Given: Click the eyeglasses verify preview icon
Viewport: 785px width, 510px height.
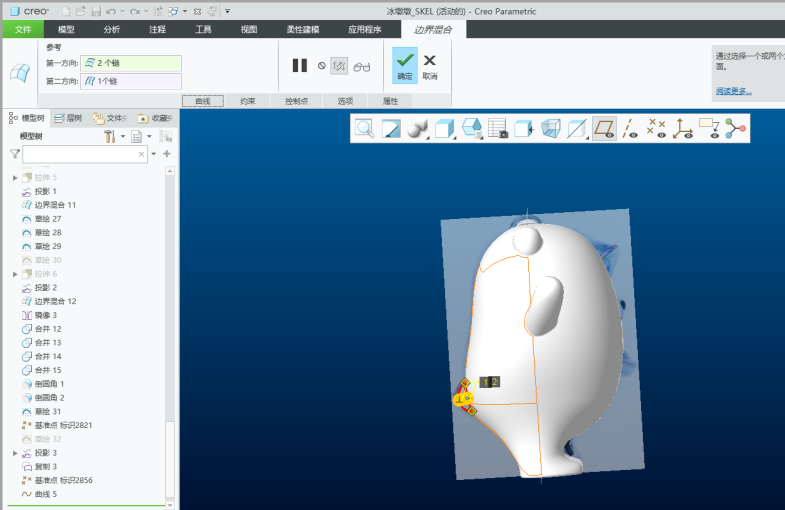Looking at the screenshot, I should 362,66.
